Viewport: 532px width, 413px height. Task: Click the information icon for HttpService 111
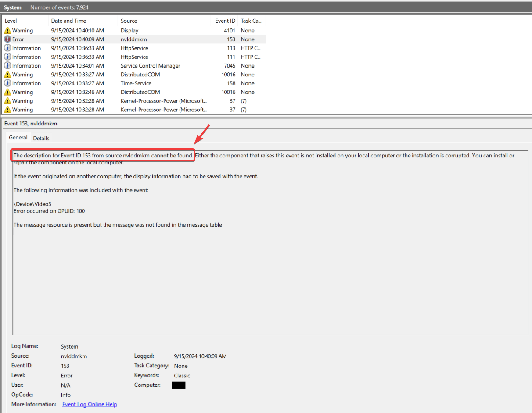pos(7,57)
